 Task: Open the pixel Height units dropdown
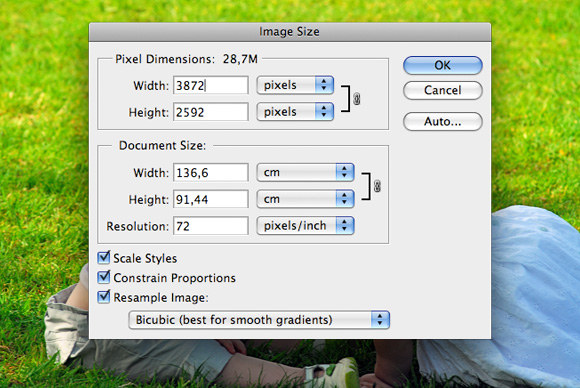pyautogui.click(x=295, y=112)
